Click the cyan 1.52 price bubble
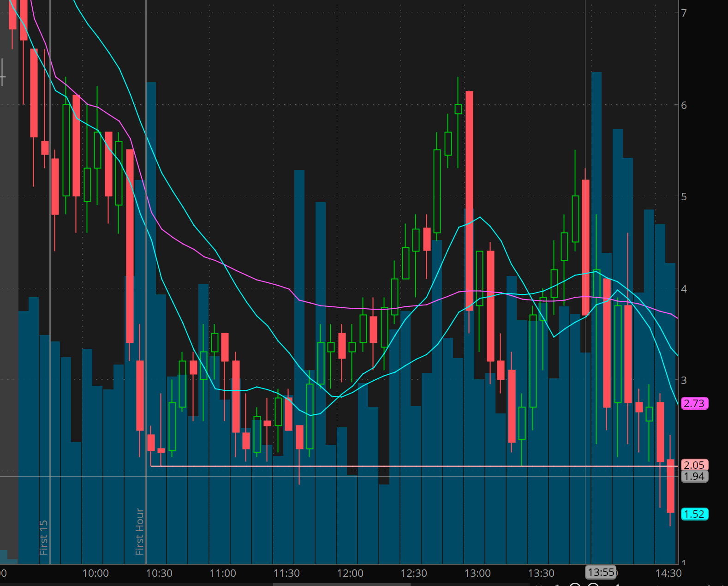This screenshot has width=728, height=586. [694, 514]
